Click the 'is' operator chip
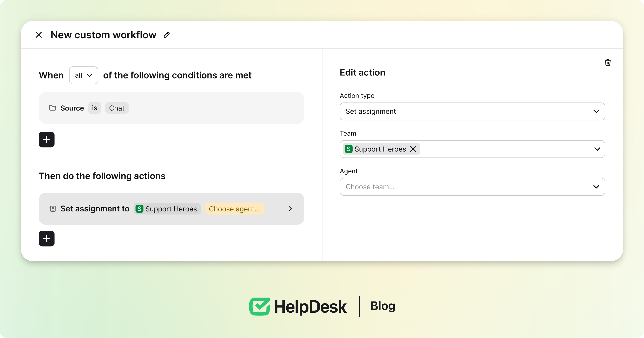This screenshot has height=338, width=644. (x=94, y=108)
